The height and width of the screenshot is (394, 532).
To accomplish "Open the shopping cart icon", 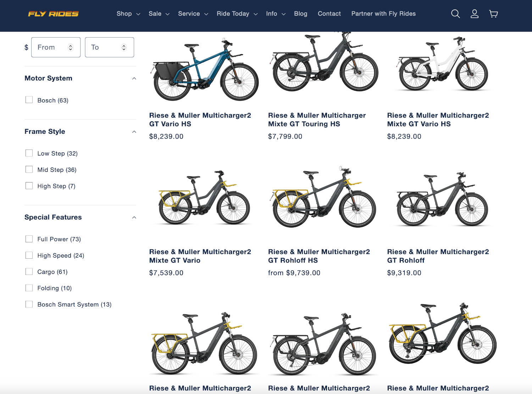I will pos(493,14).
